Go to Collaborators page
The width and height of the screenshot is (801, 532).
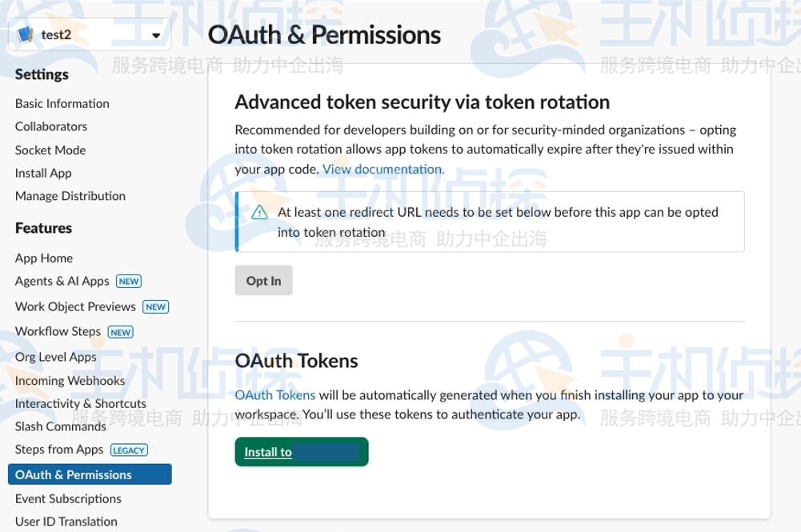tap(51, 126)
